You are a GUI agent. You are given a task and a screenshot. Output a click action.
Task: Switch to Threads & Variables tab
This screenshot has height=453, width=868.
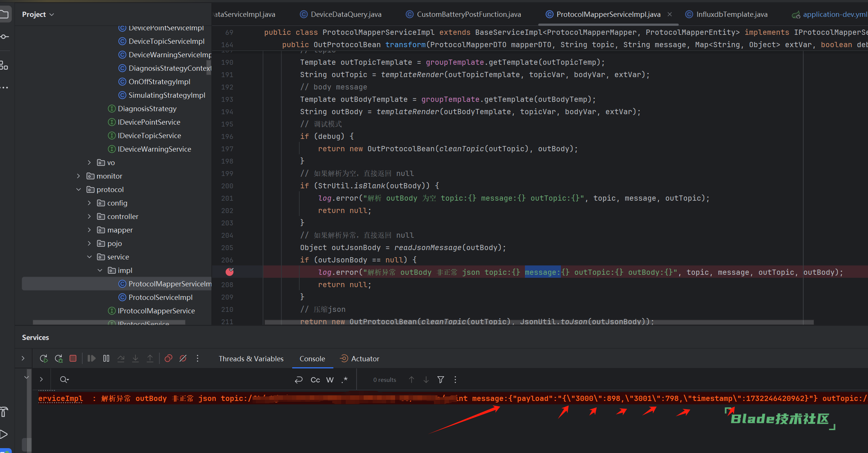tap(251, 359)
